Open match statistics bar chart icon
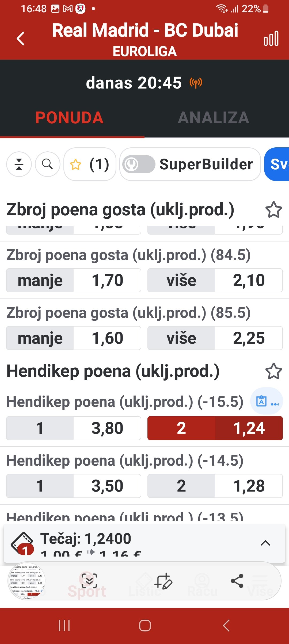 point(271,39)
